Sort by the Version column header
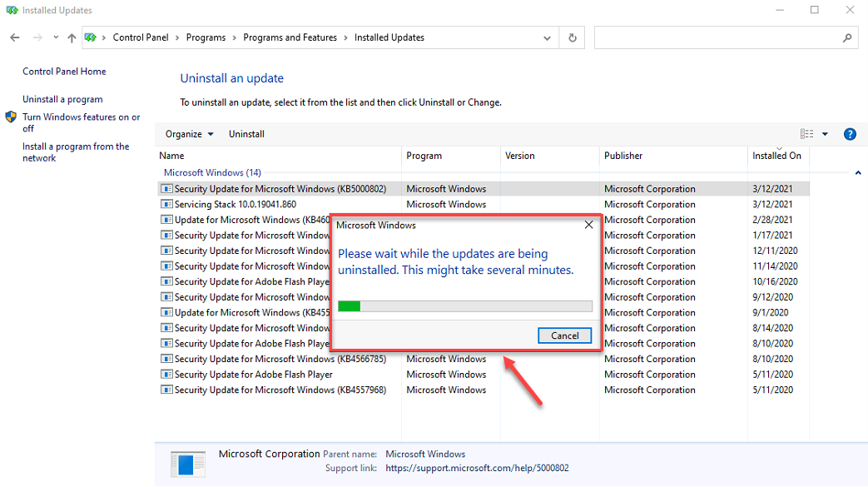Viewport: 868px width, 487px height. point(550,156)
